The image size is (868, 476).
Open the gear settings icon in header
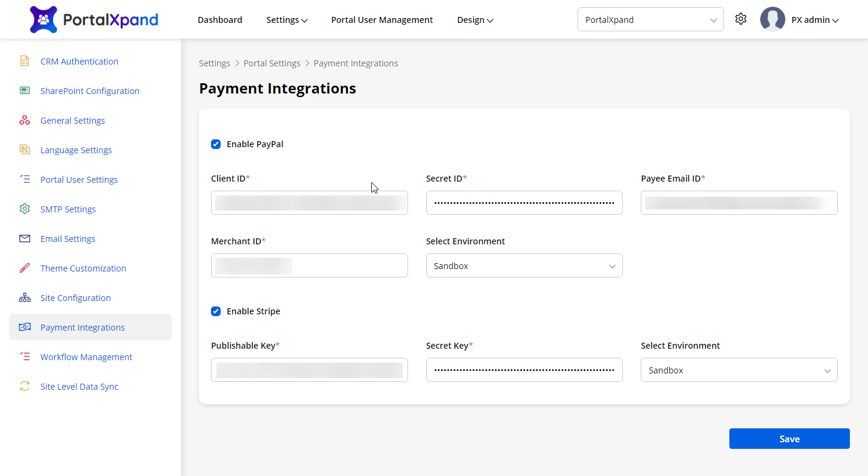(x=741, y=19)
